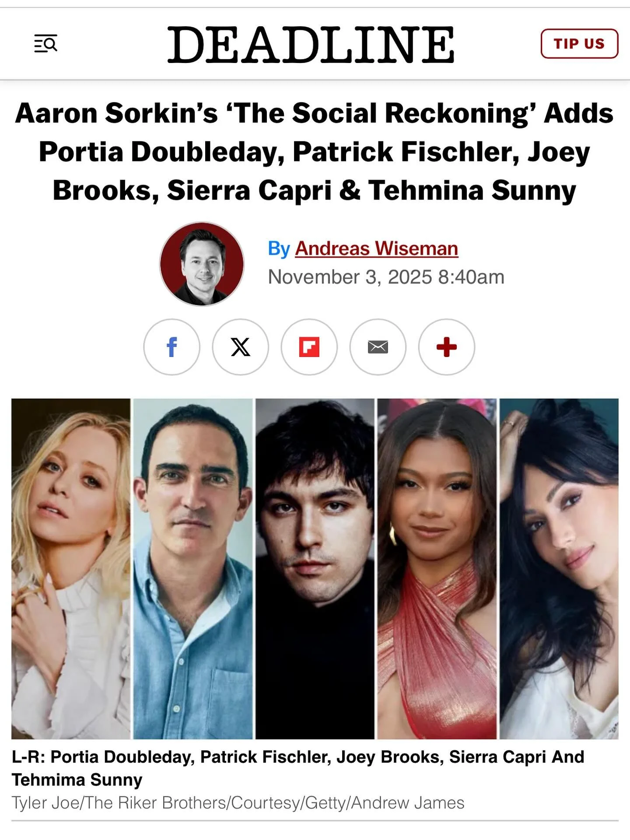
Task: Open the menu and search icon
Action: pyautogui.click(x=45, y=43)
